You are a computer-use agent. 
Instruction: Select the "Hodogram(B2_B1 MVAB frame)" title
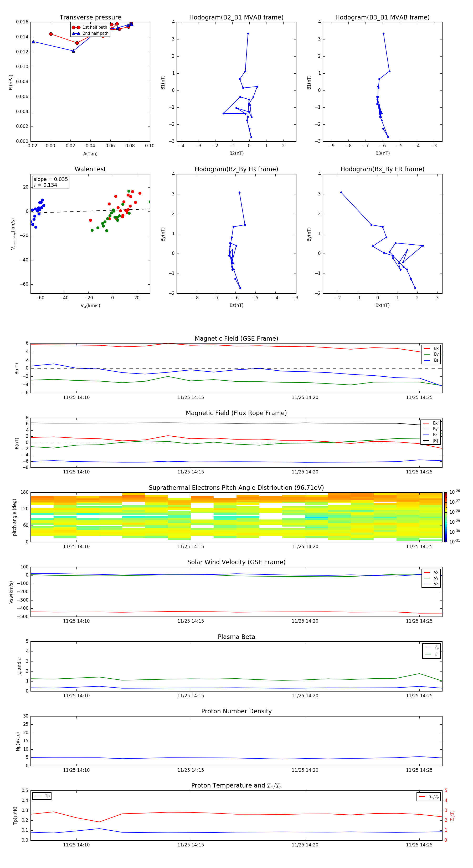236,17
